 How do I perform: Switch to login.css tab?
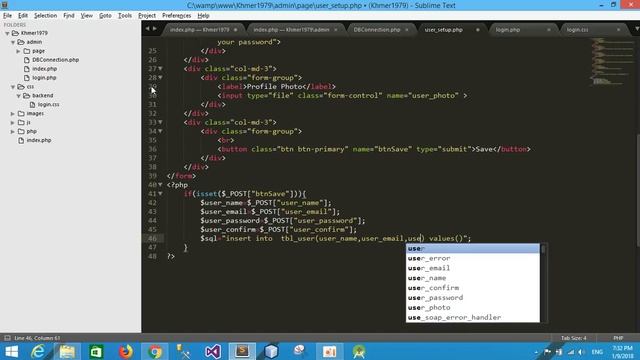(577, 30)
